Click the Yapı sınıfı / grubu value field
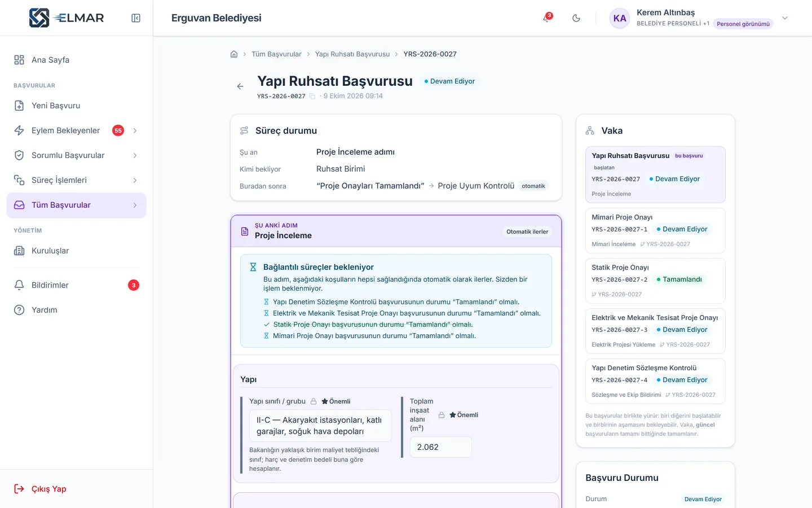The height and width of the screenshot is (508, 812). tap(320, 426)
